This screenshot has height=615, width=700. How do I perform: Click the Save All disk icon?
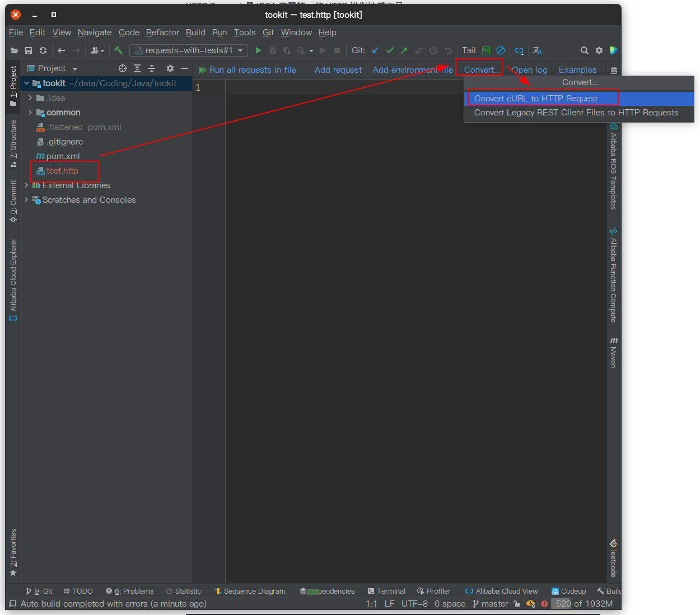[x=29, y=50]
